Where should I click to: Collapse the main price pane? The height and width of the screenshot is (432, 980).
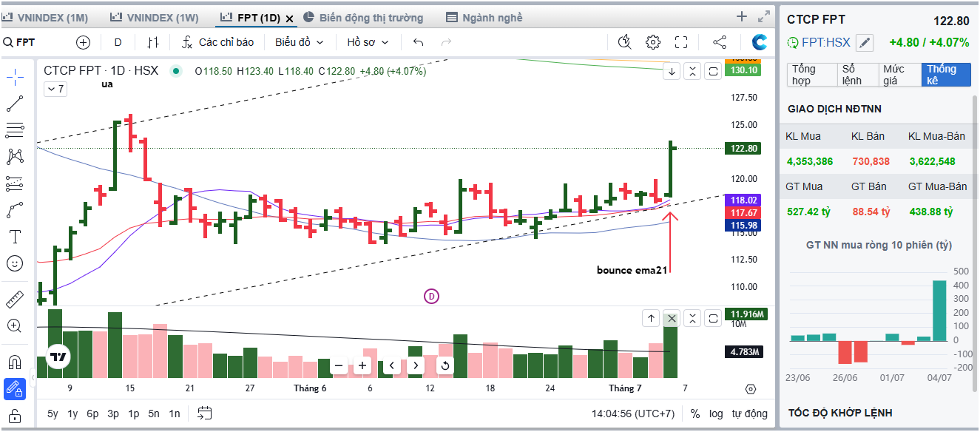click(x=692, y=71)
